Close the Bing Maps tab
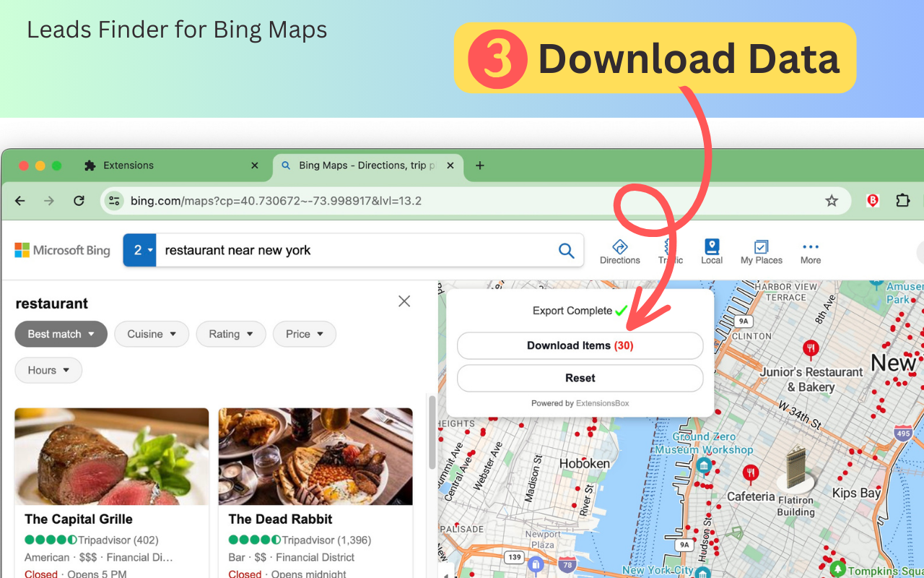 point(450,165)
